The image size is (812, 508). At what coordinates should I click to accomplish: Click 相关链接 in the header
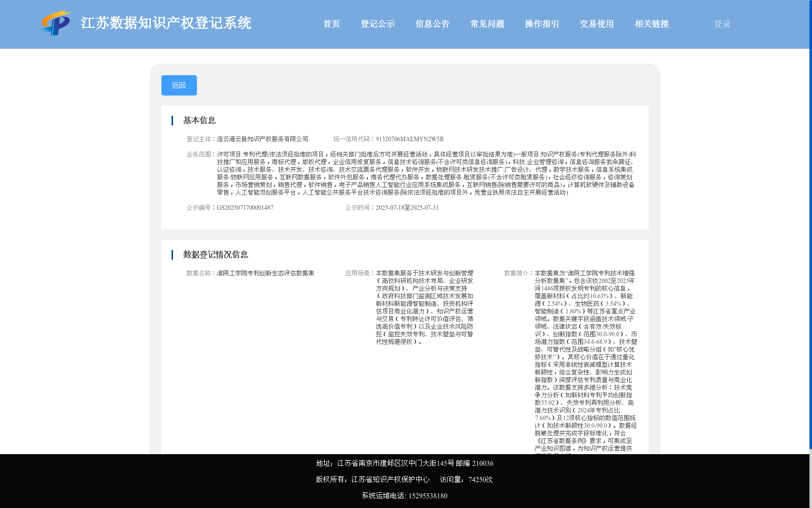point(652,24)
